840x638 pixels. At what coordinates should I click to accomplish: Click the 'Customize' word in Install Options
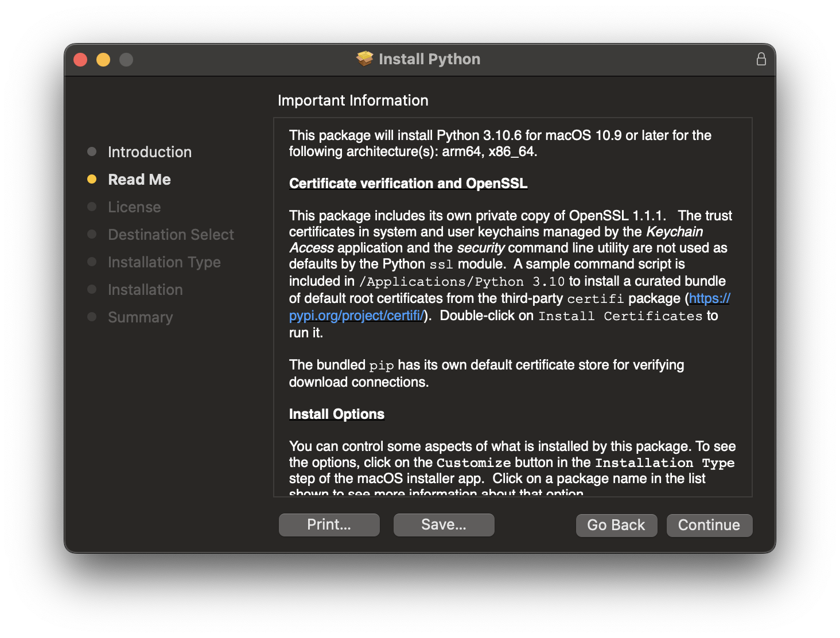[x=473, y=463]
